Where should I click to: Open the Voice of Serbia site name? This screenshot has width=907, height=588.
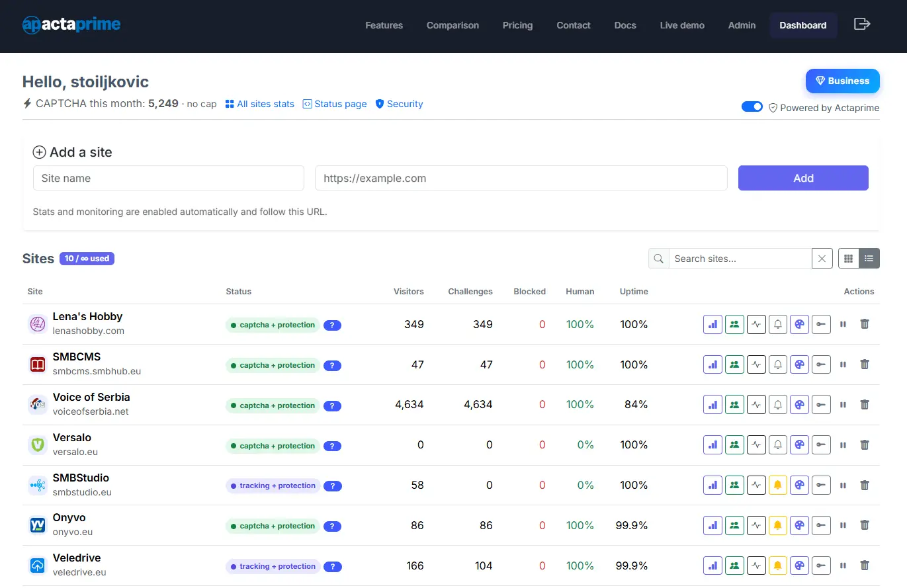pyautogui.click(x=91, y=397)
